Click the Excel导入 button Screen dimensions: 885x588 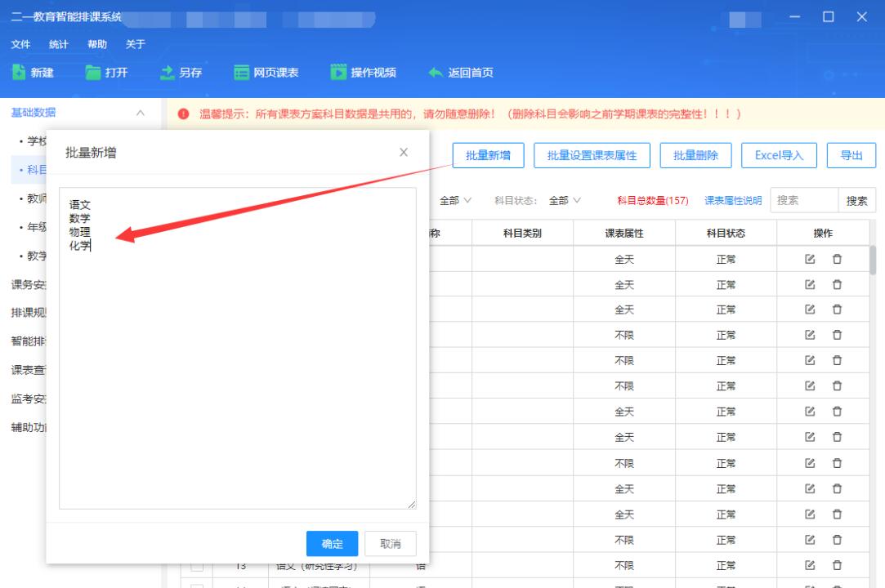pyautogui.click(x=779, y=155)
